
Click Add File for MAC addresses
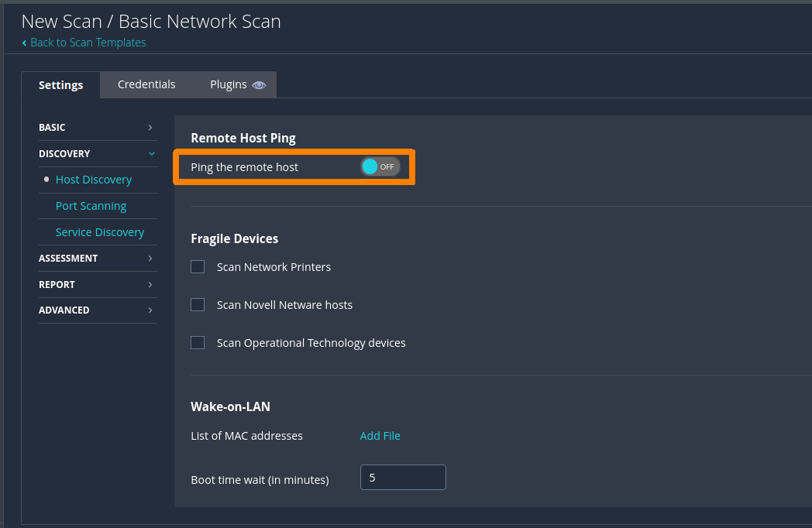coord(380,436)
